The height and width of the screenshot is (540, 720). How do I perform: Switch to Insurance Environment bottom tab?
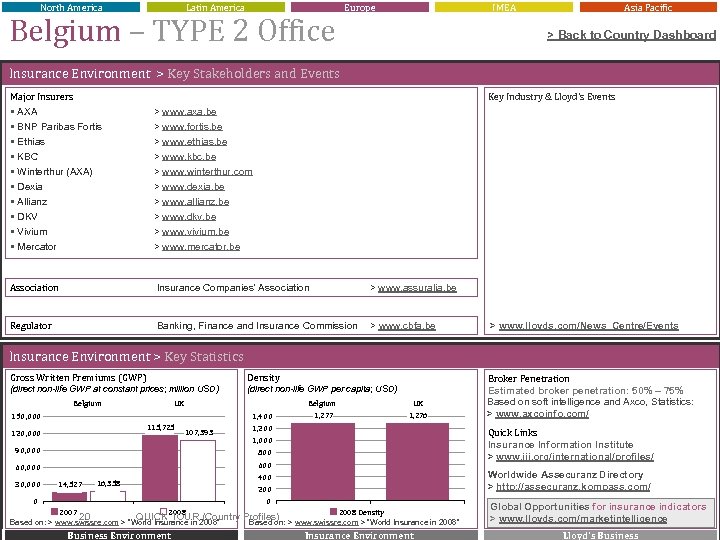pos(360,535)
